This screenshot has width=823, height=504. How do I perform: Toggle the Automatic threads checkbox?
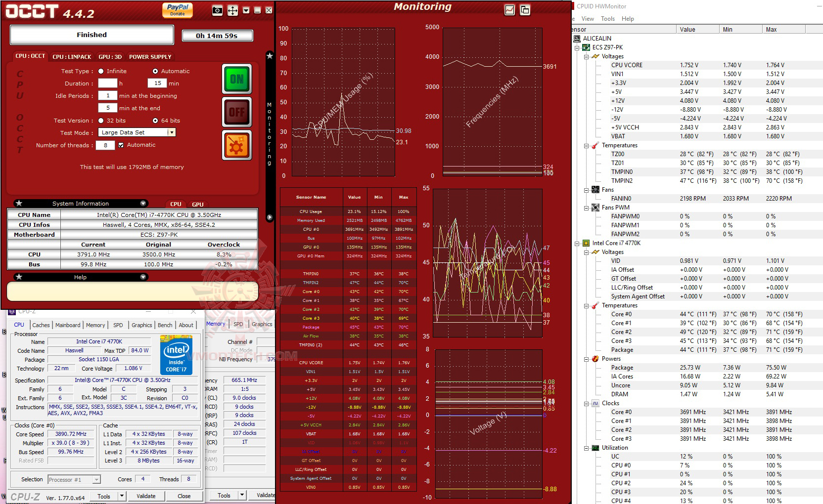click(121, 145)
